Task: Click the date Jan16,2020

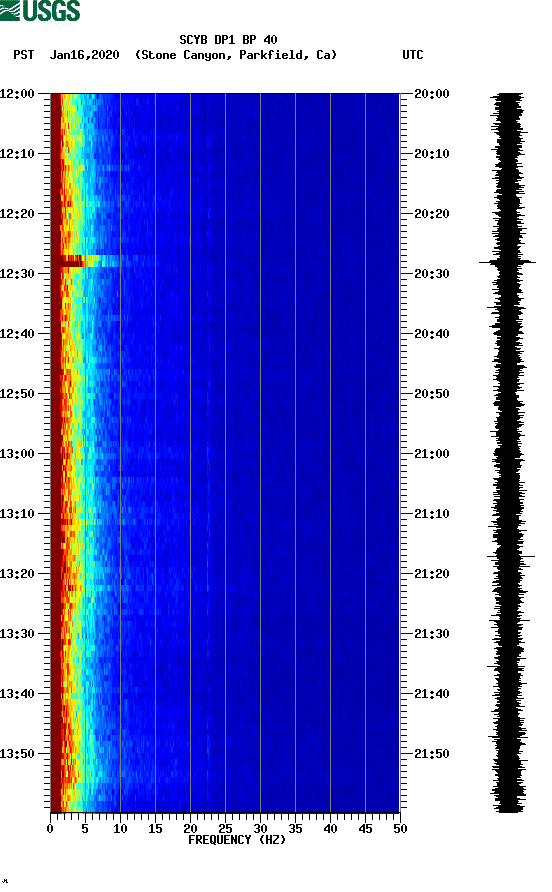Action: (x=85, y=55)
